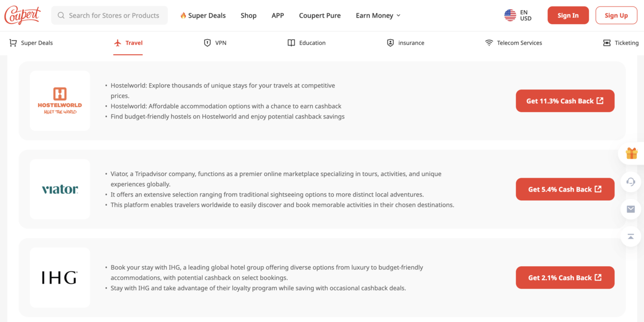644x322 pixels.
Task: Switch to the VPN category tab
Action: (x=215, y=43)
